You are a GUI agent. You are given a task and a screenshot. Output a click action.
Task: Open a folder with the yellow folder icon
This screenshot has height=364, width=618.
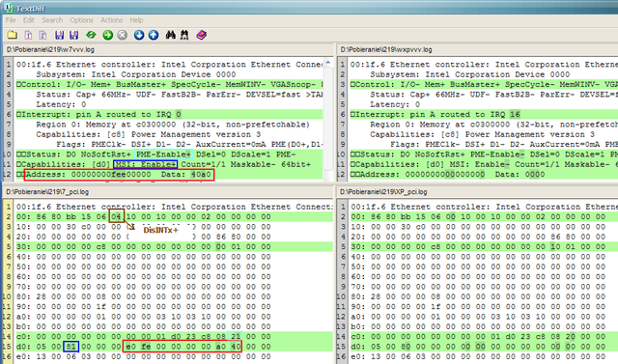click(x=13, y=35)
